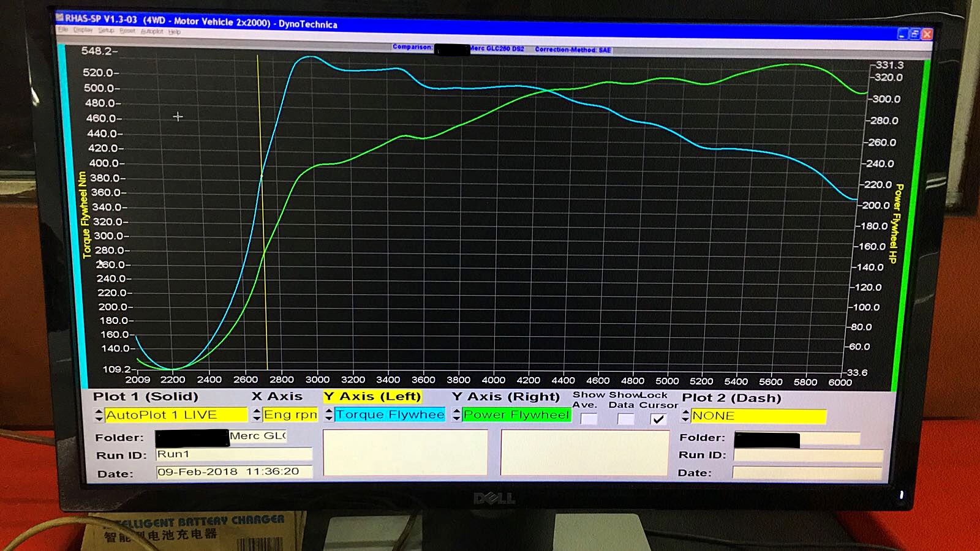Click the Comparison label above graph
The height and width of the screenshot is (551, 980).
[412, 47]
